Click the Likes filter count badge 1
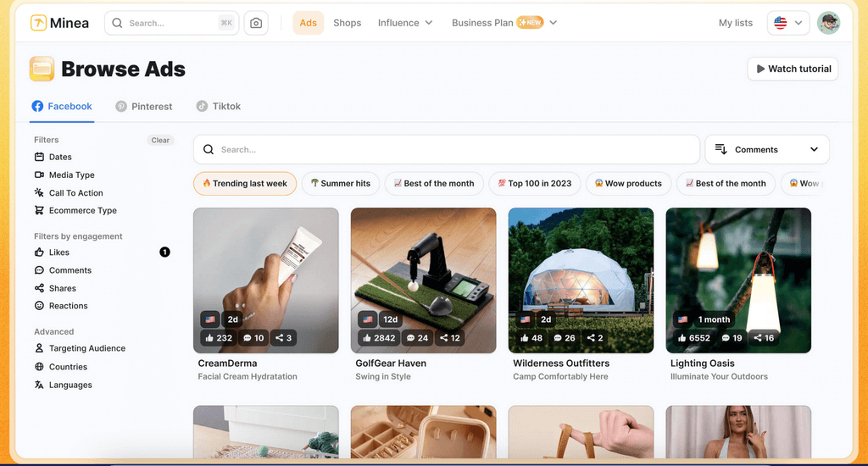Screen dimensions: 868x466 164,252
